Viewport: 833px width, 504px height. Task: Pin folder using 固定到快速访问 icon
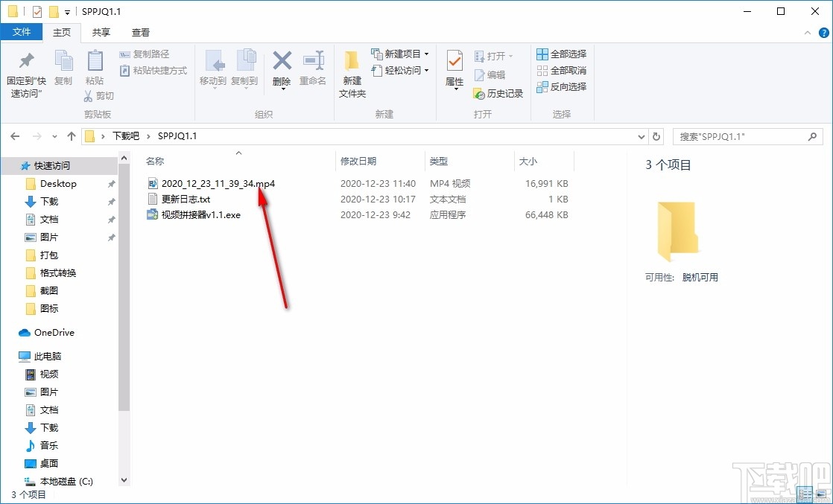point(25,71)
